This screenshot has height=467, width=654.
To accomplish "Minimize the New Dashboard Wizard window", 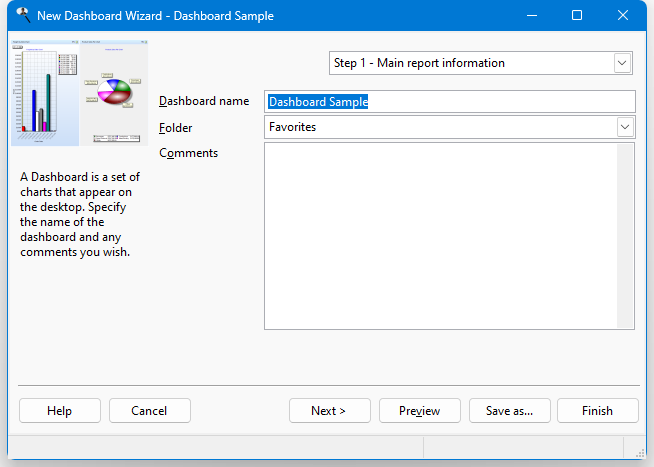I will [x=532, y=15].
